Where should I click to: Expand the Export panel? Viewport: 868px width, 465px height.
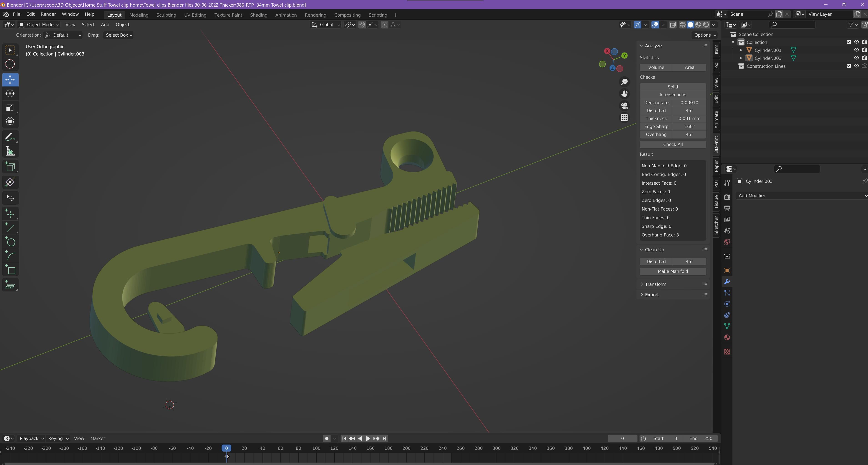(x=651, y=294)
